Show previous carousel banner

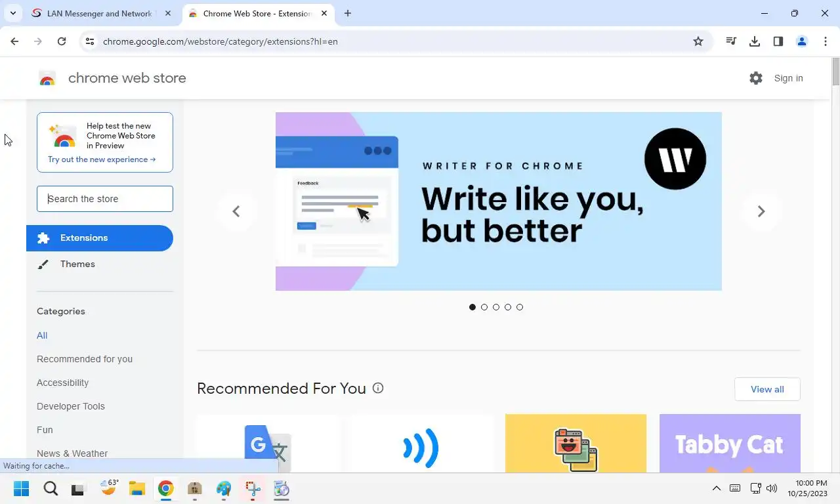[x=236, y=211]
